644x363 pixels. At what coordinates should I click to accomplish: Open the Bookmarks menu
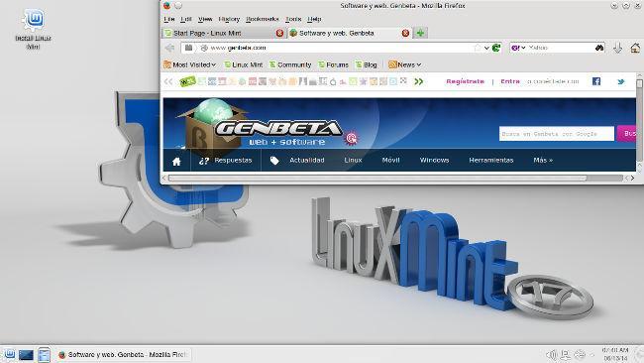click(x=262, y=19)
